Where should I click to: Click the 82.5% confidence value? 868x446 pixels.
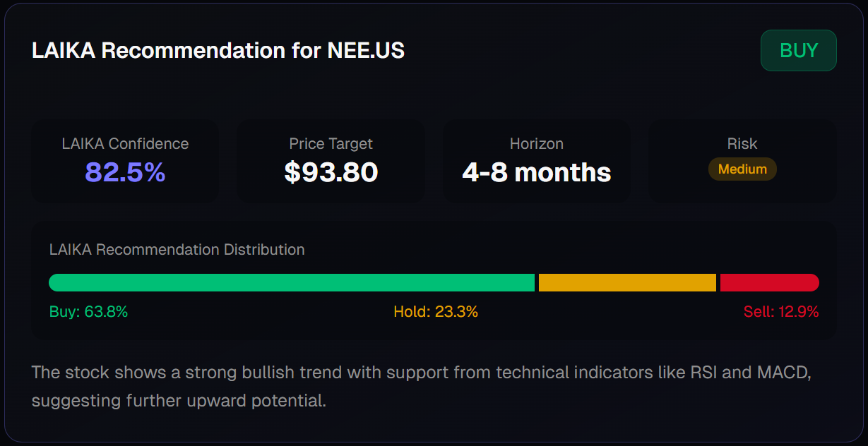pos(125,172)
